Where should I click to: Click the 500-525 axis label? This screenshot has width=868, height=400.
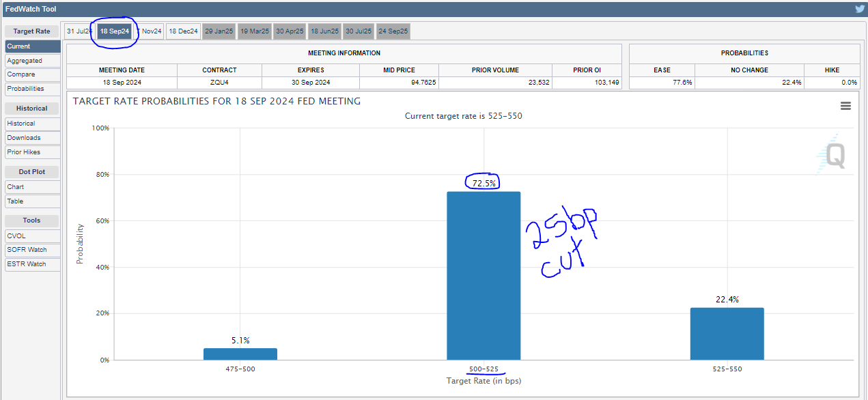484,369
